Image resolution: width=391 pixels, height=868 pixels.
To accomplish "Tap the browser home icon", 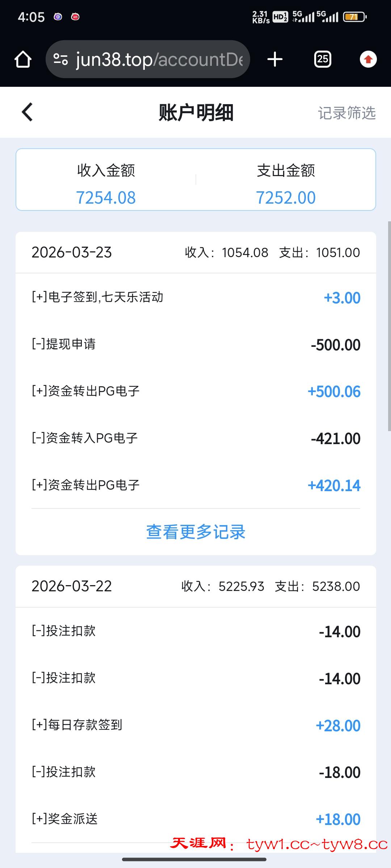I will coord(23,59).
